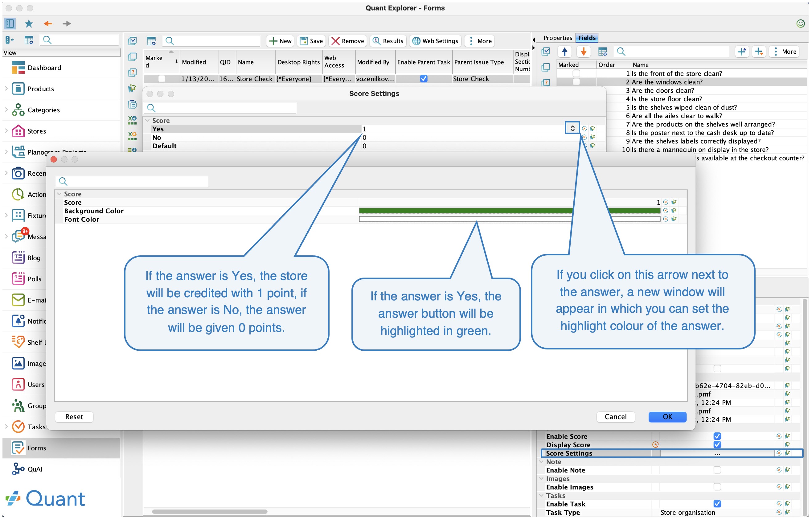Click the Fields panel table settings icon
Image resolution: width=812 pixels, height=520 pixels.
[602, 52]
